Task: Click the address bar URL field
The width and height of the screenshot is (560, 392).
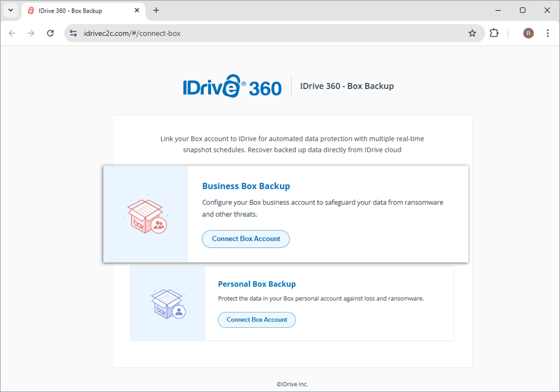Action: (x=274, y=33)
